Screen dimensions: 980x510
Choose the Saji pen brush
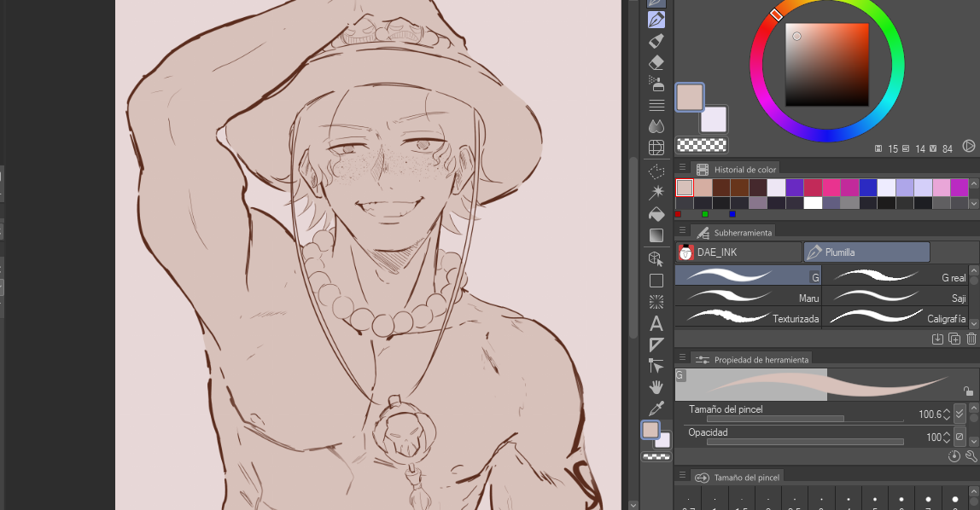click(x=895, y=297)
